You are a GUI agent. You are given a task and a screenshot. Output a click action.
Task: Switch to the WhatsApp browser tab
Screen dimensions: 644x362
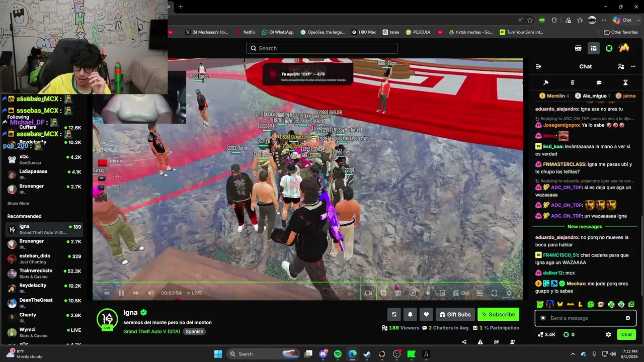pyautogui.click(x=277, y=32)
